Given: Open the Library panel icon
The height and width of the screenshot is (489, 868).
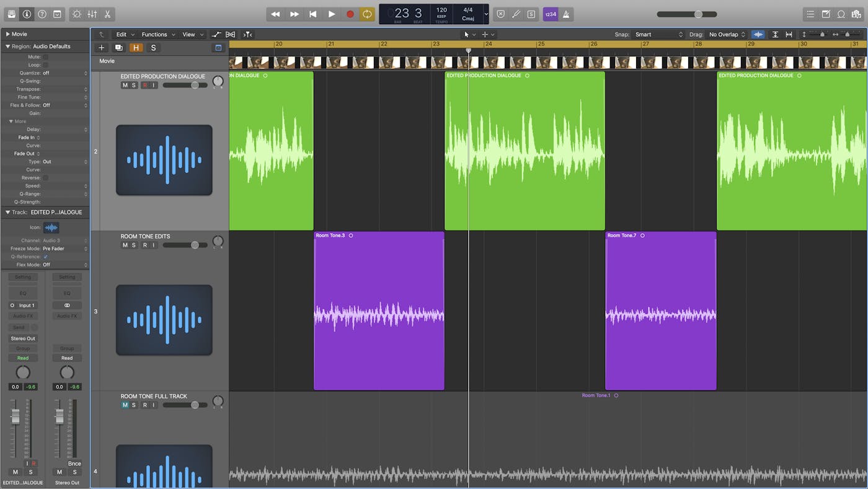Looking at the screenshot, I should tap(11, 14).
